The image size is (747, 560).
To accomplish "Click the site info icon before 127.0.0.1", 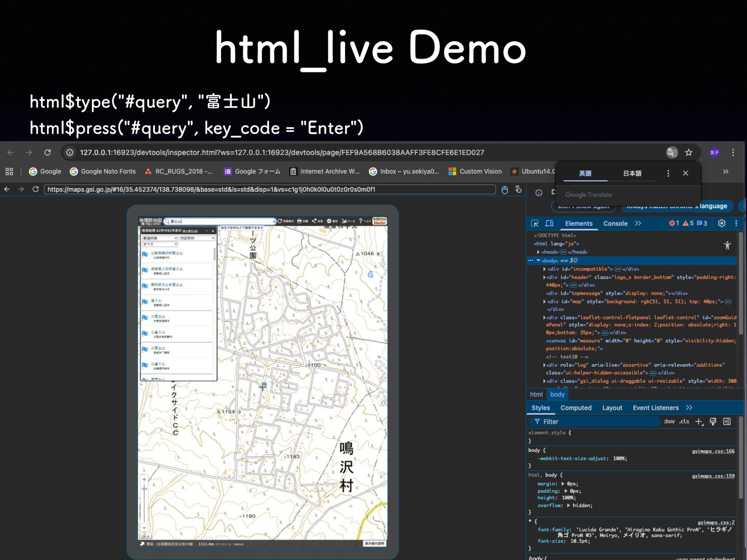I will [70, 152].
